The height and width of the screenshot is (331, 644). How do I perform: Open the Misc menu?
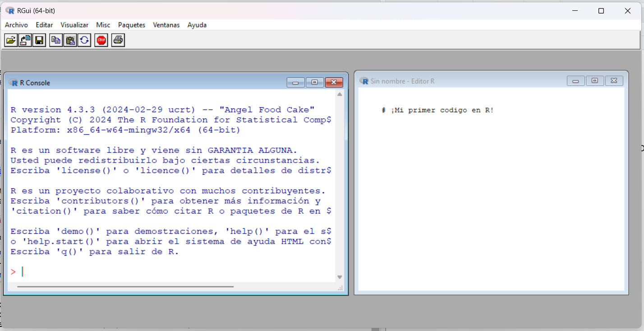[103, 25]
